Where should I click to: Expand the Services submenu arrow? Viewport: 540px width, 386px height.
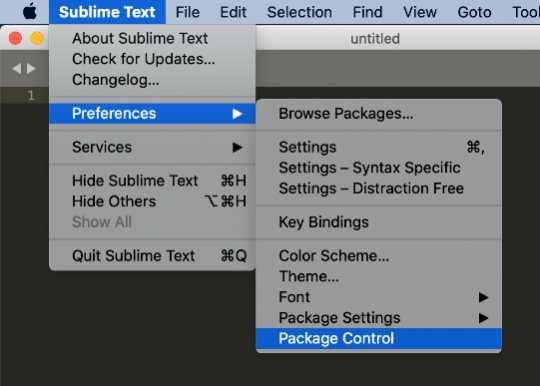coord(237,147)
